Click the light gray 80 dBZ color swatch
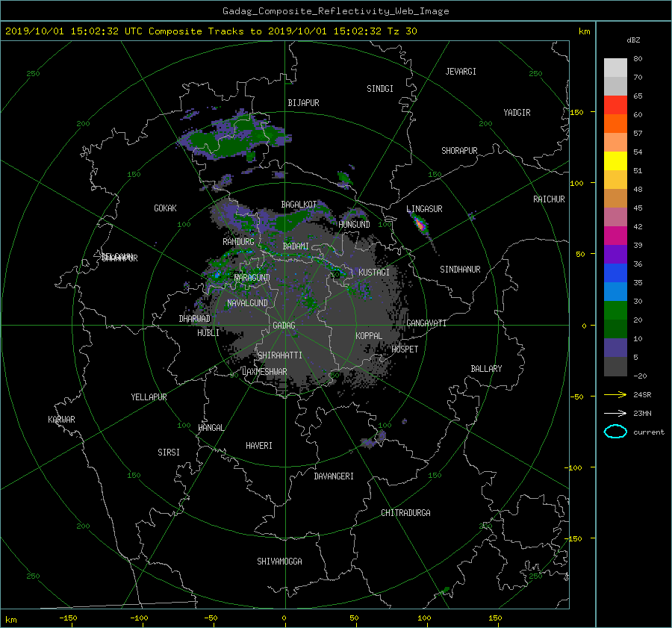This screenshot has width=672, height=628. click(x=615, y=68)
